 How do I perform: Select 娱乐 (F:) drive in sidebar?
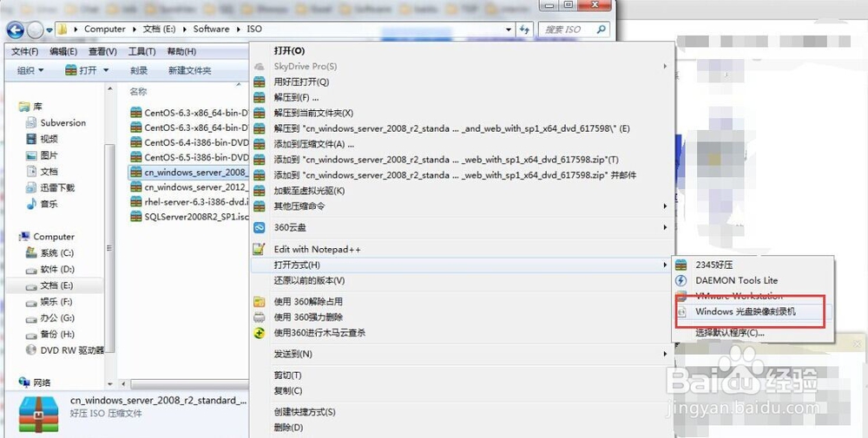[x=49, y=302]
